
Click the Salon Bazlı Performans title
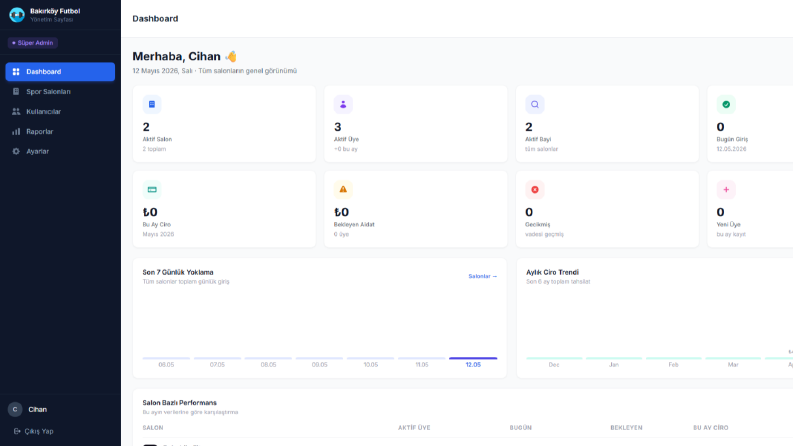[x=180, y=403]
